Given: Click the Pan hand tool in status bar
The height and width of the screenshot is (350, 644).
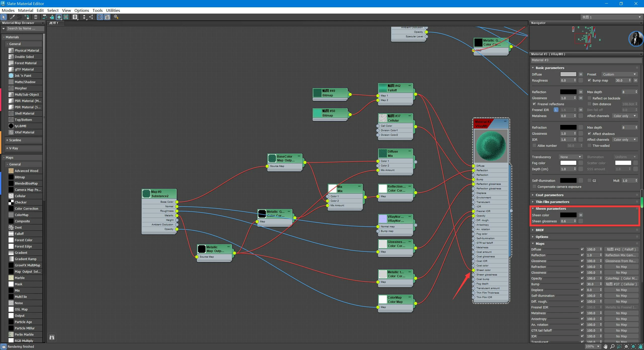Looking at the screenshot, I should tap(605, 346).
